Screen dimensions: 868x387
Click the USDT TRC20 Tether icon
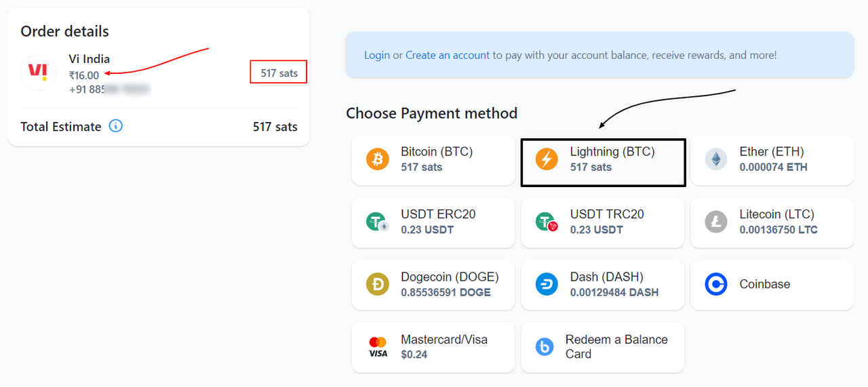[547, 222]
